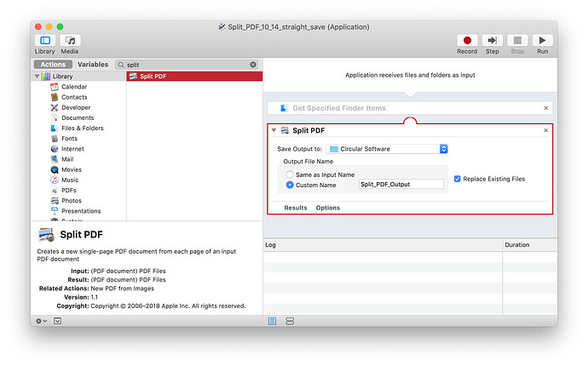Select Same as Input Name option
The width and height of the screenshot is (588, 366).
290,174
